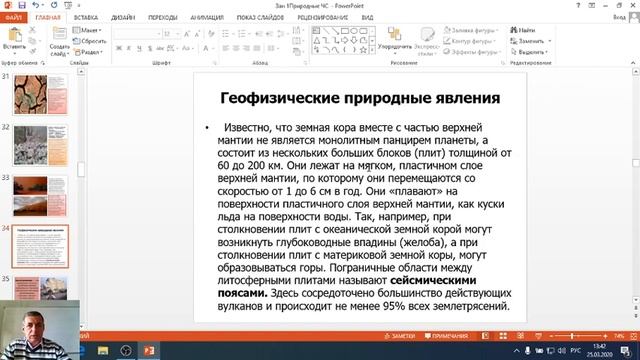Select slide 32 thumbnail
The height and width of the screenshot is (360, 640).
tap(40, 145)
